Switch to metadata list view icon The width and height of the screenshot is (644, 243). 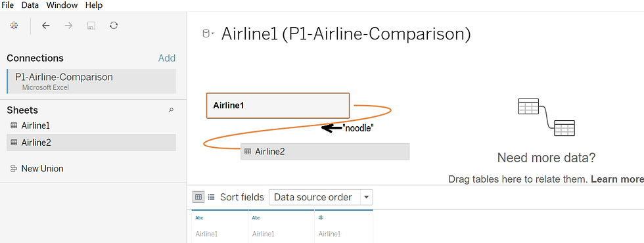(x=211, y=197)
